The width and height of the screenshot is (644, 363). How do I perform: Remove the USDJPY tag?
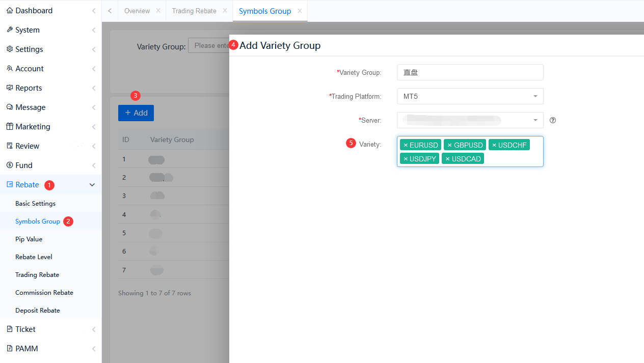pos(406,159)
